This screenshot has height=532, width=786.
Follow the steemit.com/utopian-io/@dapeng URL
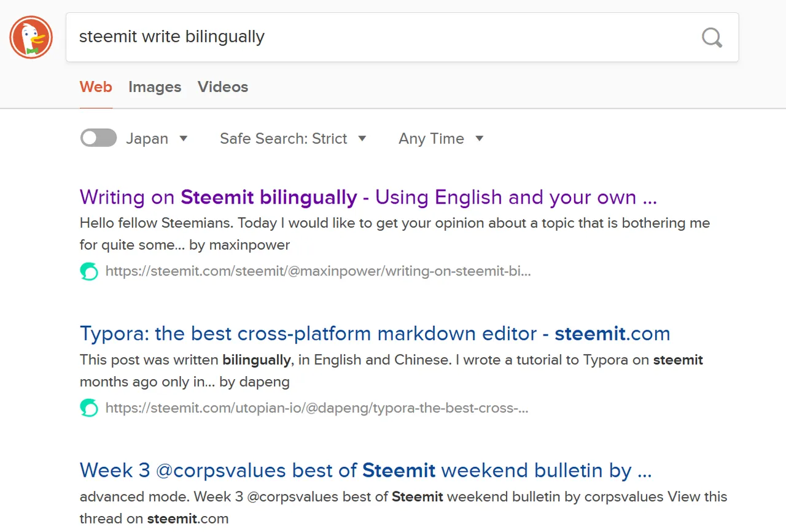(317, 408)
